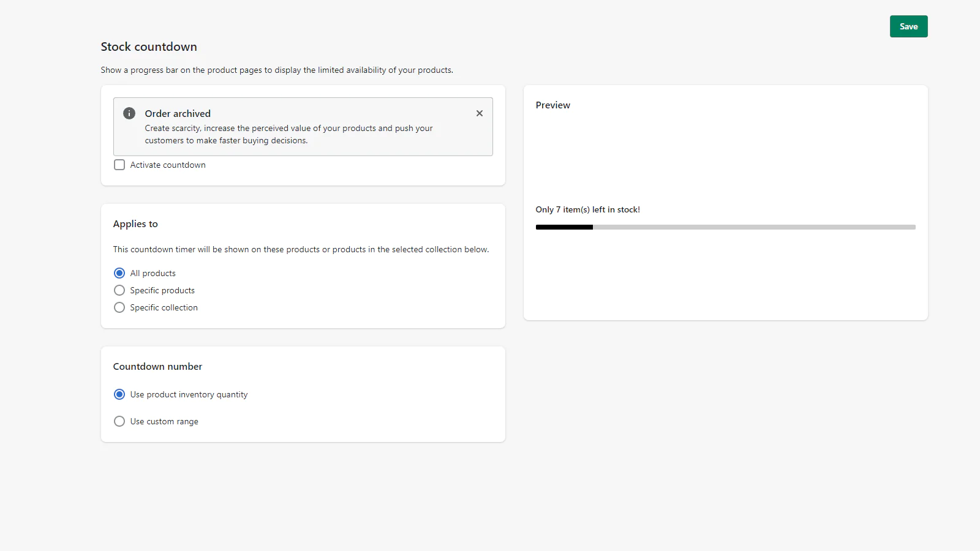Click the info icon in the banner
Image resolution: width=980 pixels, height=551 pixels.
[x=129, y=113]
